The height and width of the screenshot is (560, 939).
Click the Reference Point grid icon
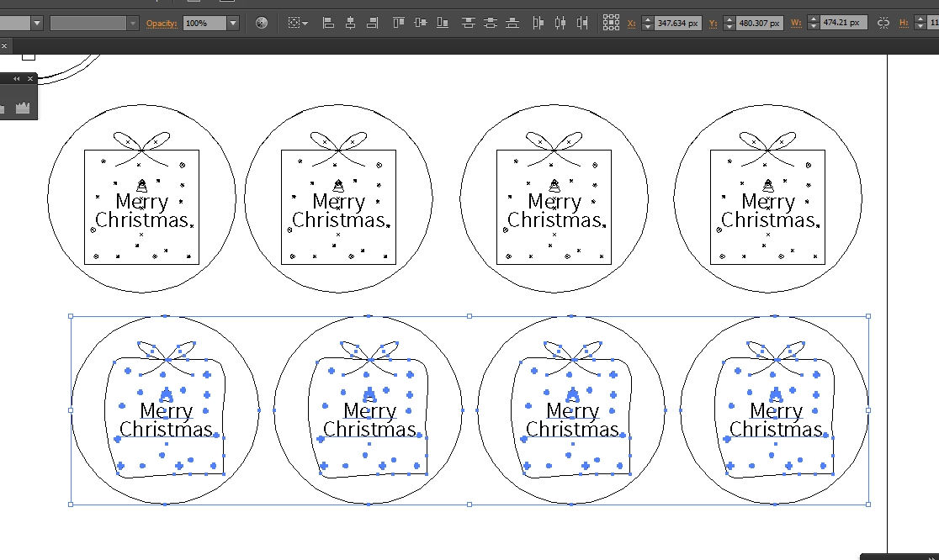(611, 23)
